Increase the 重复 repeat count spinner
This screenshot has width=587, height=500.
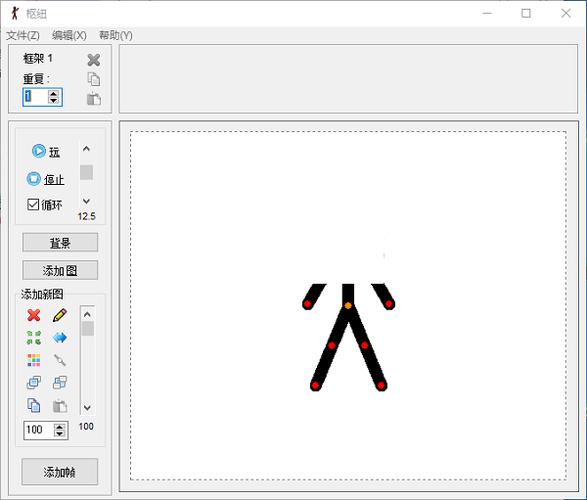54,94
